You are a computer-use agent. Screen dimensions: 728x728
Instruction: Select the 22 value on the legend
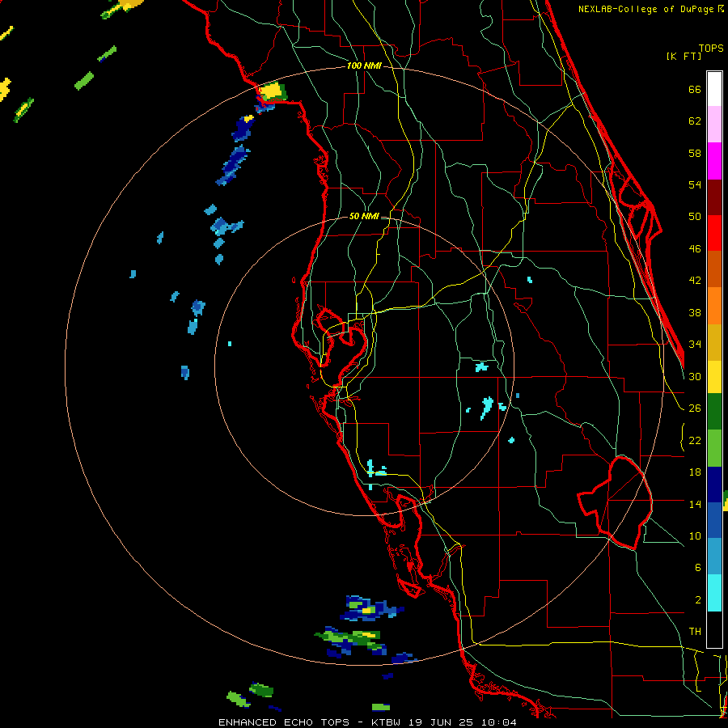tap(695, 440)
